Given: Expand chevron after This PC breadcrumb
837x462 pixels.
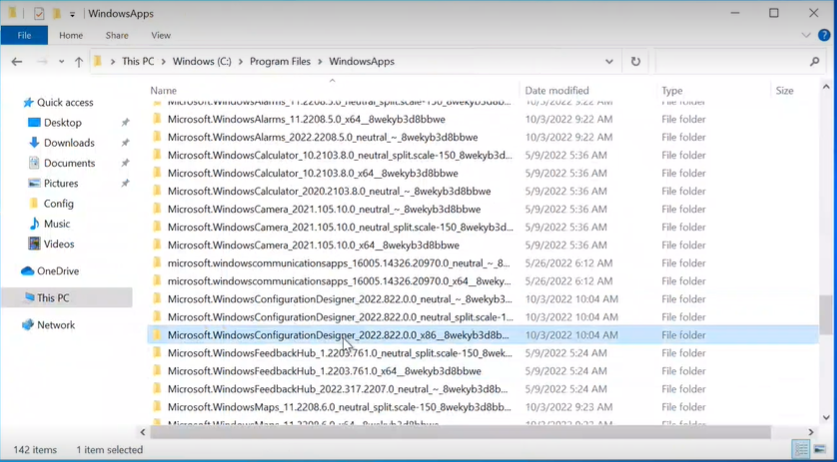Looking at the screenshot, I should 163,61.
